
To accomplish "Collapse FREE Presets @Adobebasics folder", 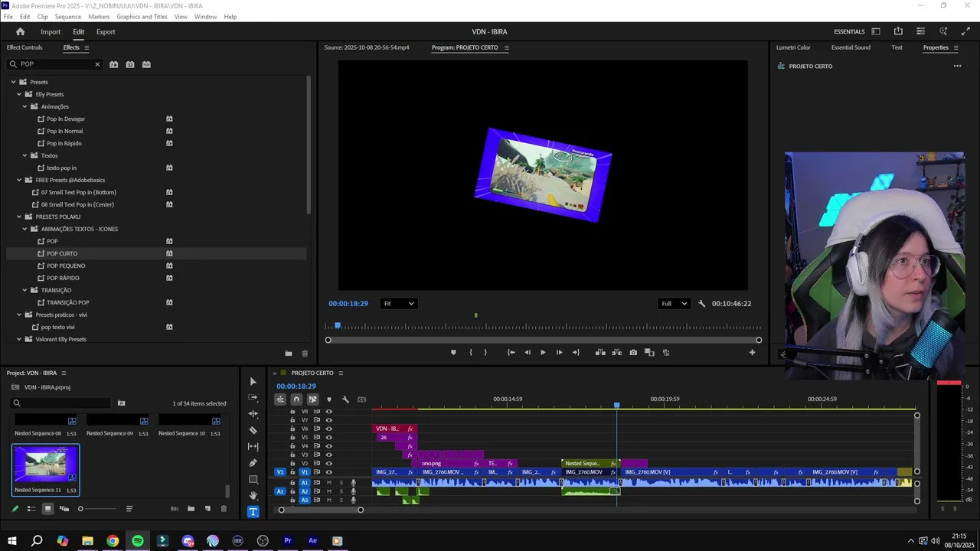I will pos(19,180).
